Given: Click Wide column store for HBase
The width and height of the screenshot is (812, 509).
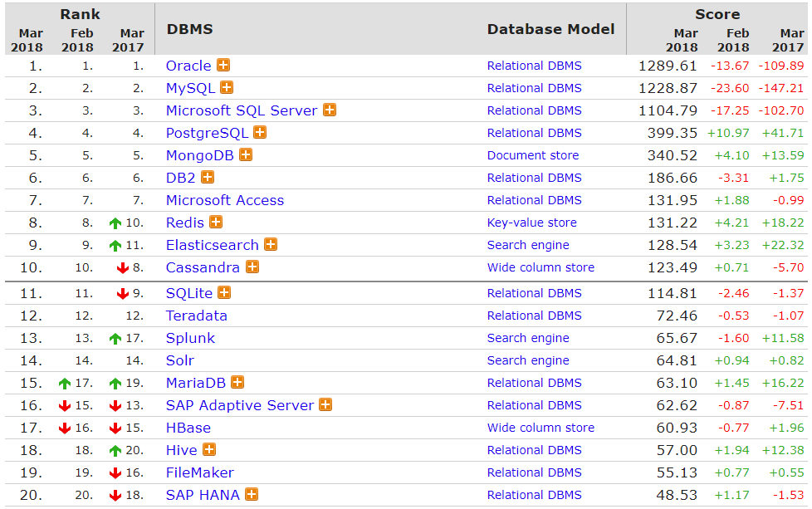Looking at the screenshot, I should [x=541, y=428].
